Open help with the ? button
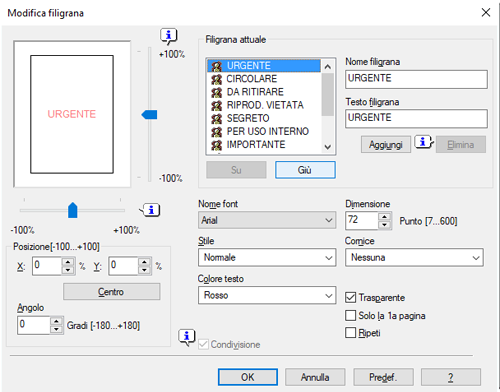This screenshot has height=392, width=500. click(x=451, y=377)
